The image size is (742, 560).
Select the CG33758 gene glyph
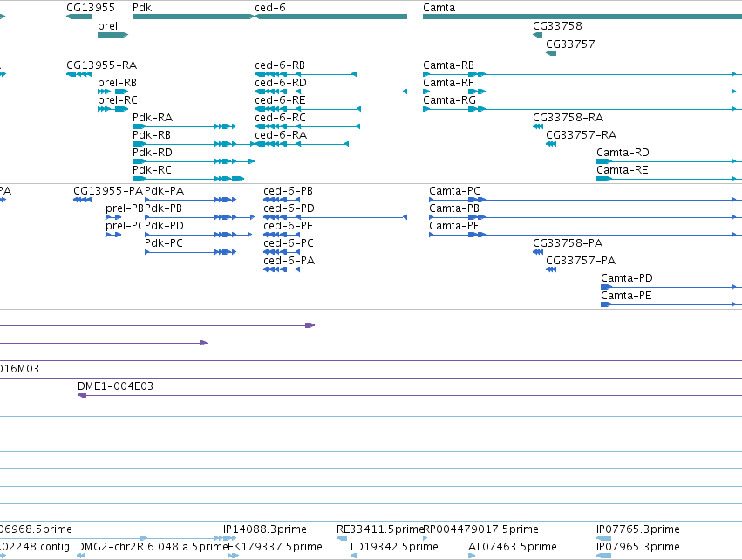538,35
